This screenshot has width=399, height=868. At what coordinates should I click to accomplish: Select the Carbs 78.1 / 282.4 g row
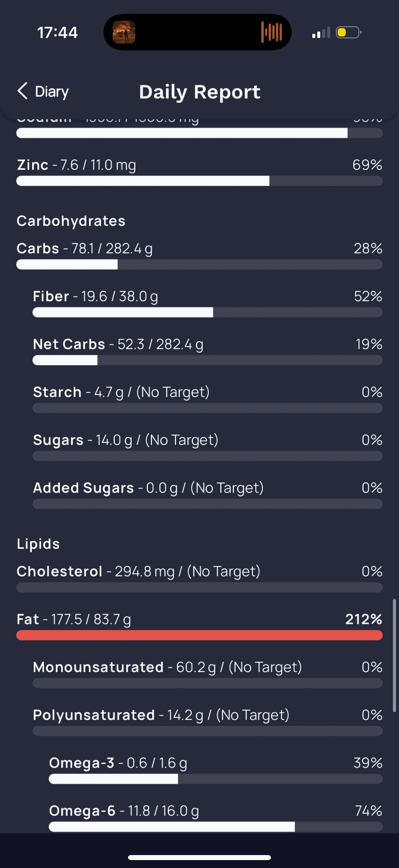[x=199, y=255]
